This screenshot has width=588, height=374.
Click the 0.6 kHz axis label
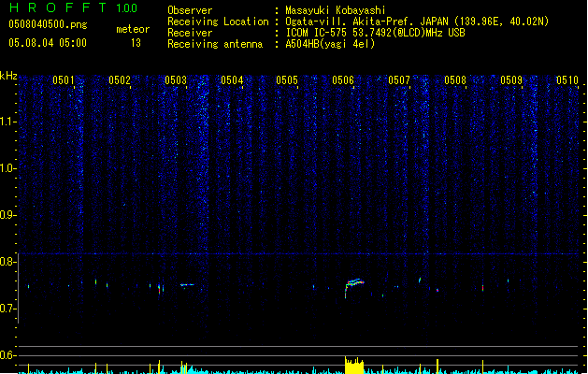(x=8, y=355)
